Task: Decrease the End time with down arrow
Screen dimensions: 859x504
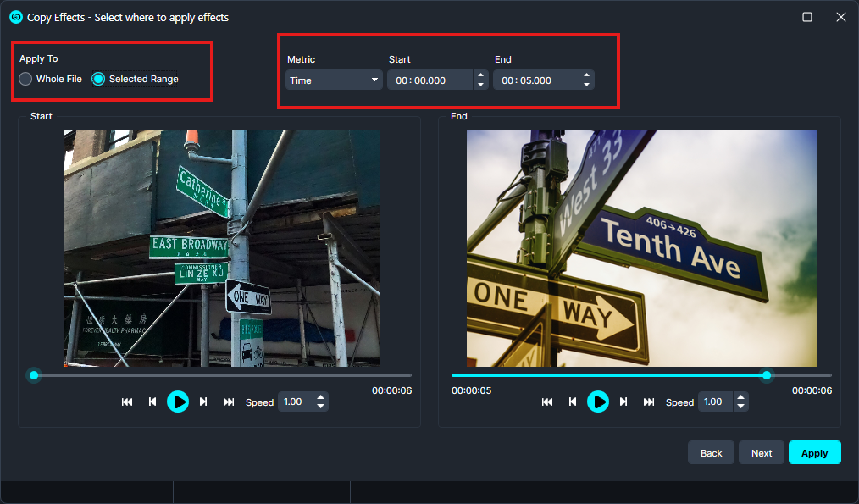Action: click(586, 86)
